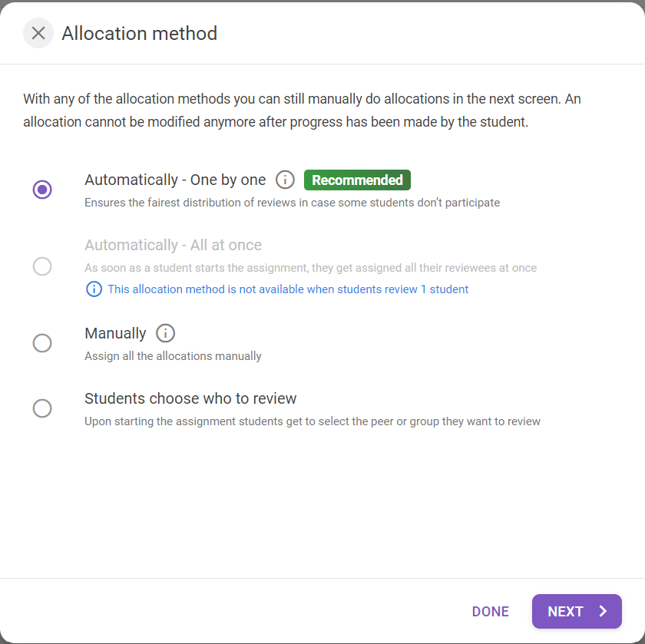Close the Allocation method dialog
This screenshot has width=645, height=644.
pyautogui.click(x=38, y=33)
